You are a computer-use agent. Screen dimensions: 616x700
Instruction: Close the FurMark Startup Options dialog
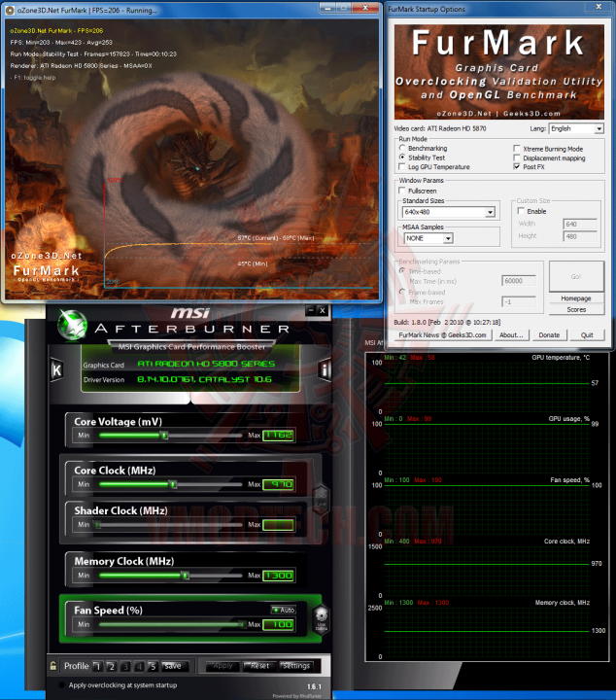coord(599,7)
